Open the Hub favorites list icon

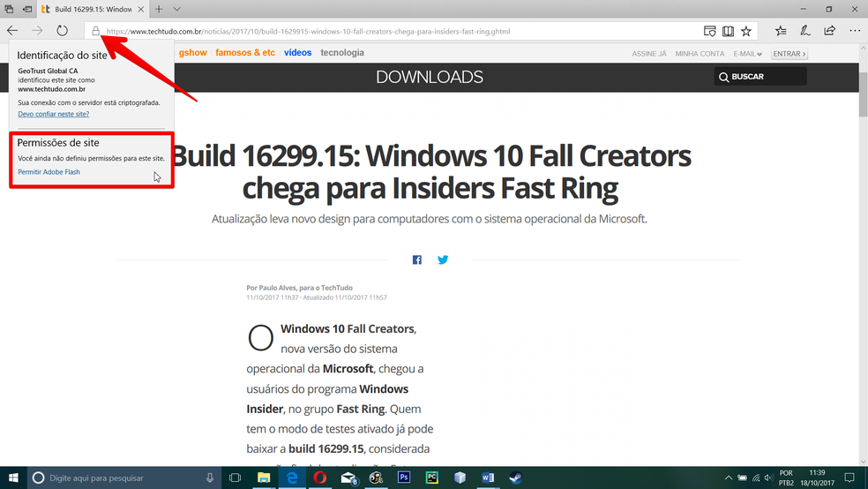pos(781,31)
